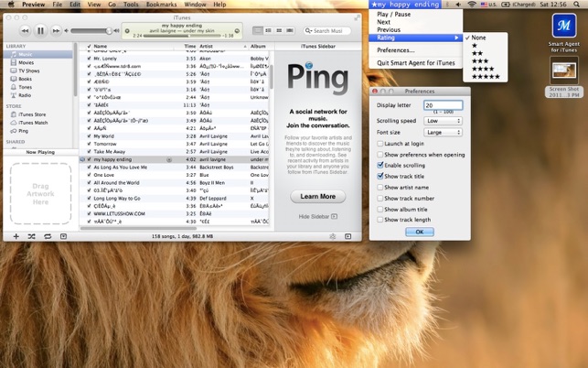
Task: Switch to grid view icon
Action: point(279,30)
